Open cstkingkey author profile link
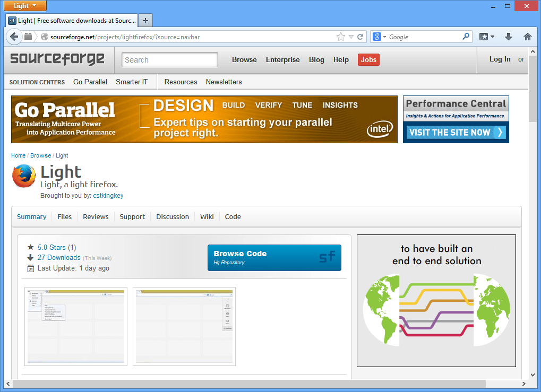The image size is (541, 392). [x=108, y=196]
